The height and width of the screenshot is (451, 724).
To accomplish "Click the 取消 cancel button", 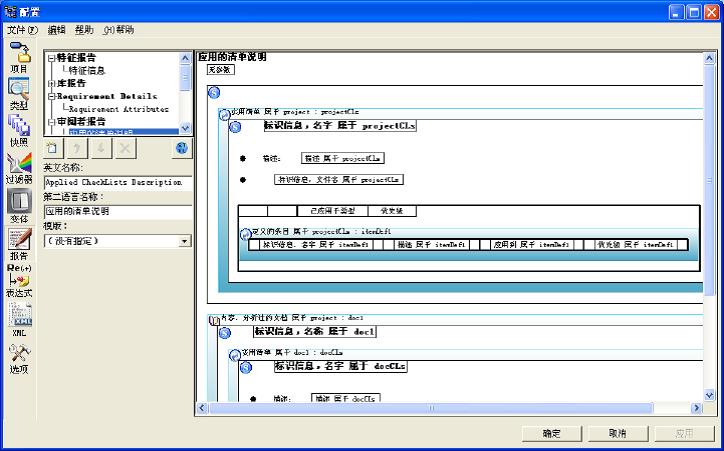I will (x=618, y=433).
